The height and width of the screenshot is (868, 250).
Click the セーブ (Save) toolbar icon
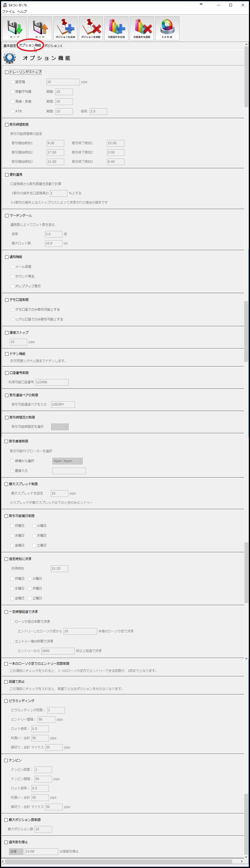click(15, 28)
